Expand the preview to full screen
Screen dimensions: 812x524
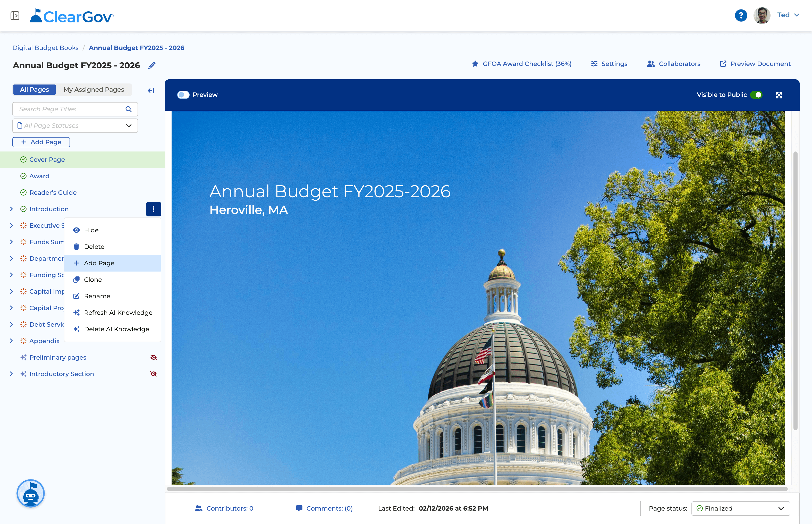(x=779, y=95)
